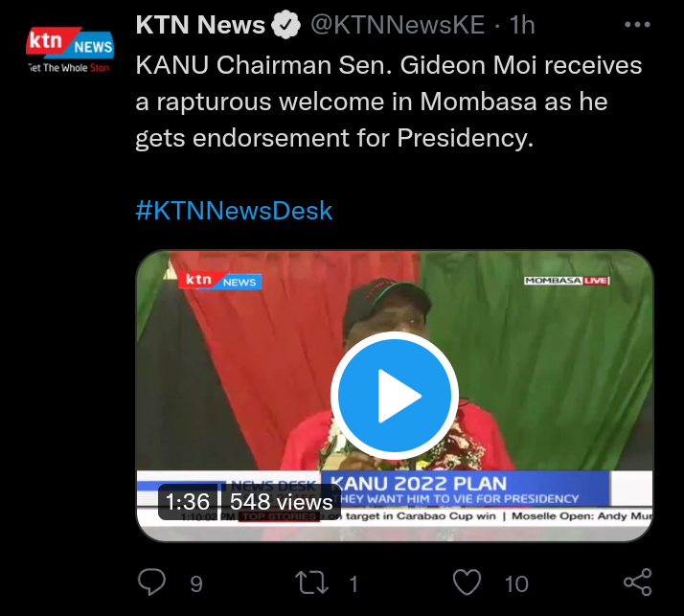684x616 pixels.
Task: Click the KTN News display name
Action: pyautogui.click(x=200, y=25)
